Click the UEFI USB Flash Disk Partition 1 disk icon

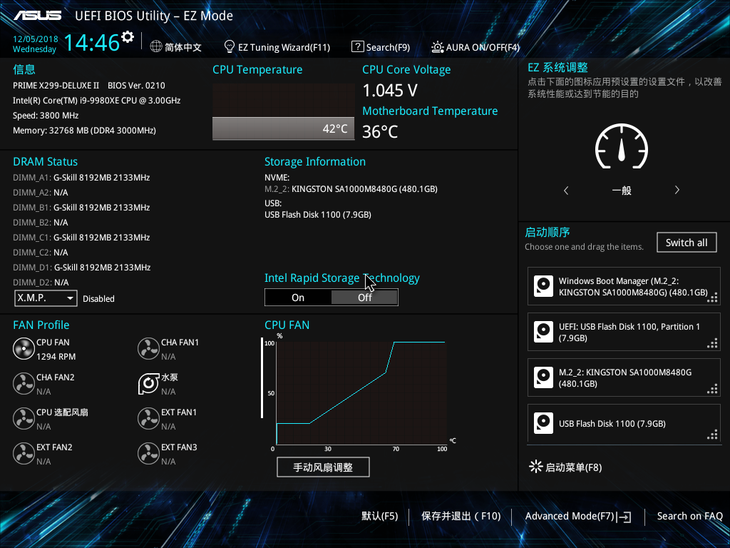[x=543, y=332]
